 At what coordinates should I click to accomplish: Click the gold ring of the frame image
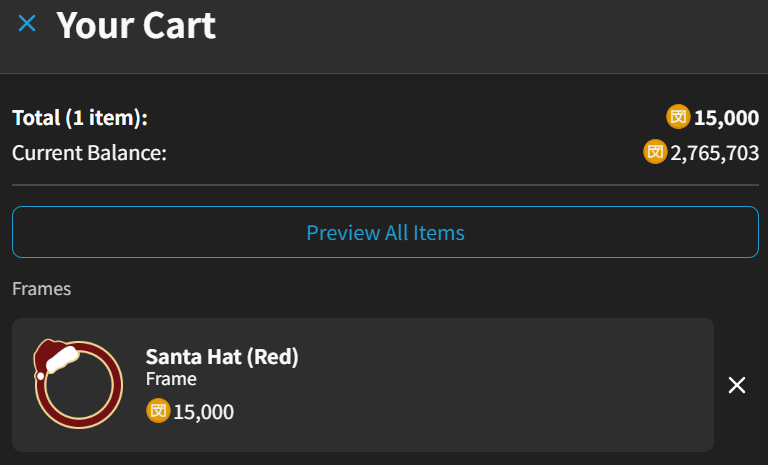point(118,385)
